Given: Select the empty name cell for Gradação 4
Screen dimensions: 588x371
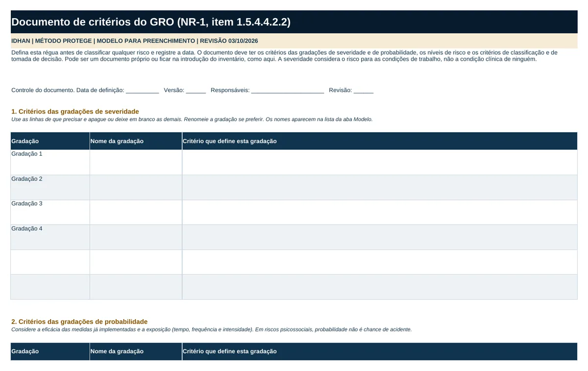Looking at the screenshot, I should click(x=136, y=237).
